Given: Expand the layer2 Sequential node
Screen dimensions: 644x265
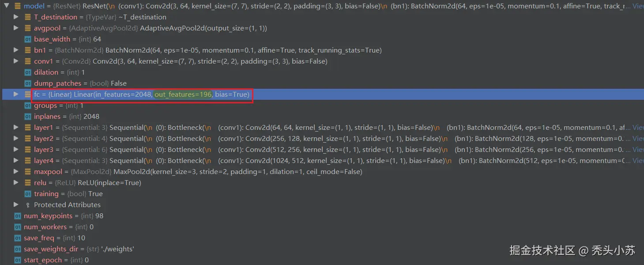Looking at the screenshot, I should point(16,138).
